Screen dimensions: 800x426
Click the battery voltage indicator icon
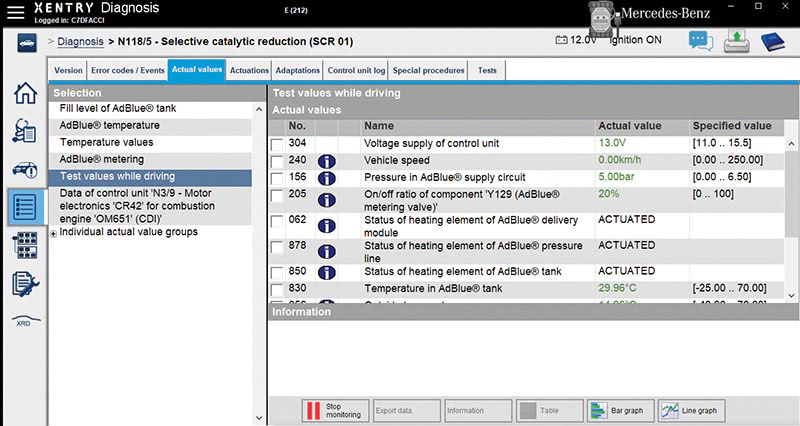pos(561,40)
